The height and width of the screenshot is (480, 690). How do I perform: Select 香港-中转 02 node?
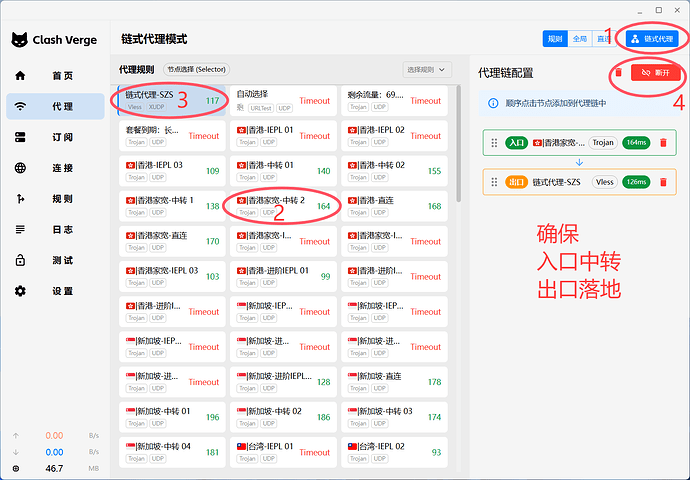click(394, 171)
